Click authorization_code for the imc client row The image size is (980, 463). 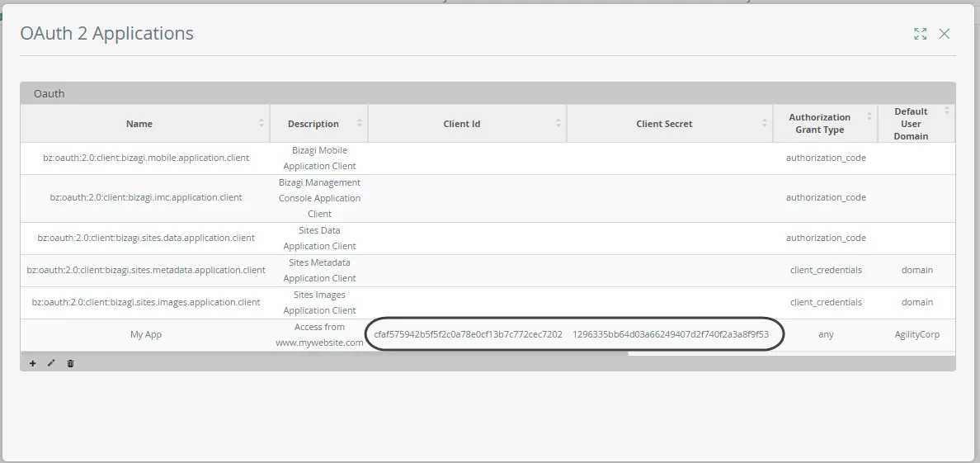pos(826,197)
